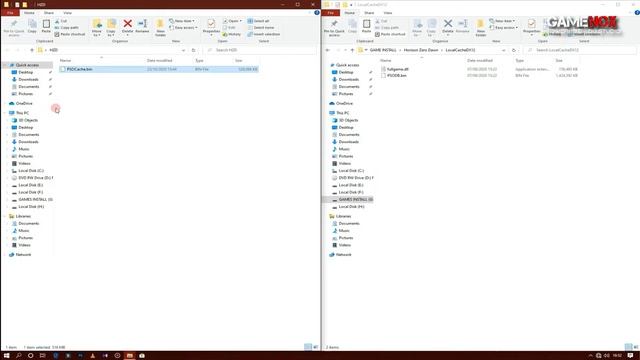The height and width of the screenshot is (360, 640).
Task: Expand LocalCacheDX12 address bar history dropdown
Action: coord(504,50)
